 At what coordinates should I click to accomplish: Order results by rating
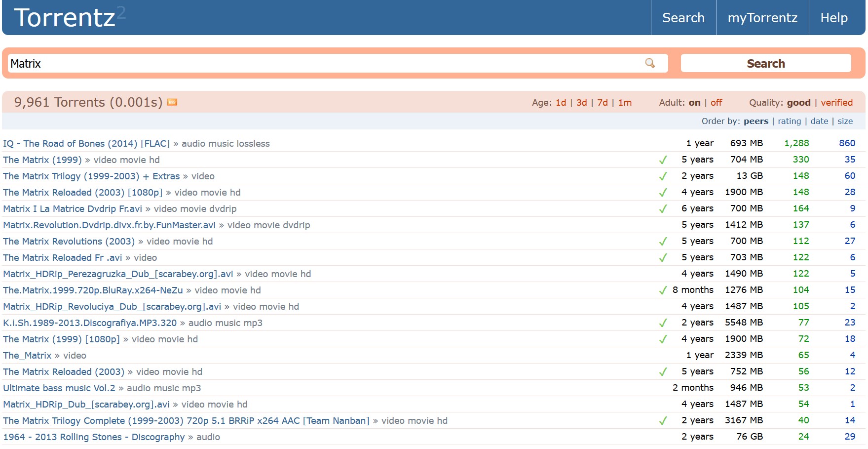coord(790,121)
